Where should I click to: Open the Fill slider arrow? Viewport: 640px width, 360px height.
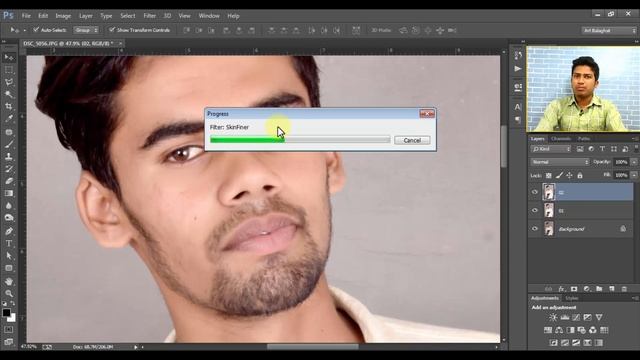coord(634,175)
